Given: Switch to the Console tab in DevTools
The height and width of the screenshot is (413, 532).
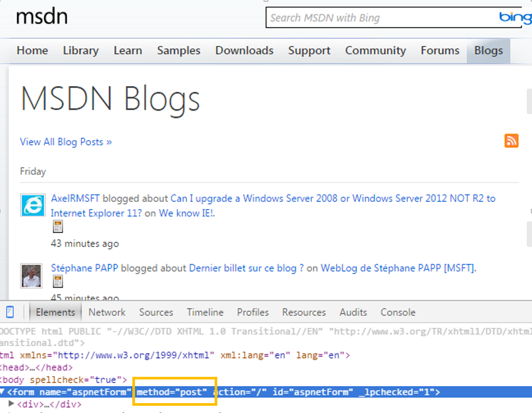Looking at the screenshot, I should [398, 312].
